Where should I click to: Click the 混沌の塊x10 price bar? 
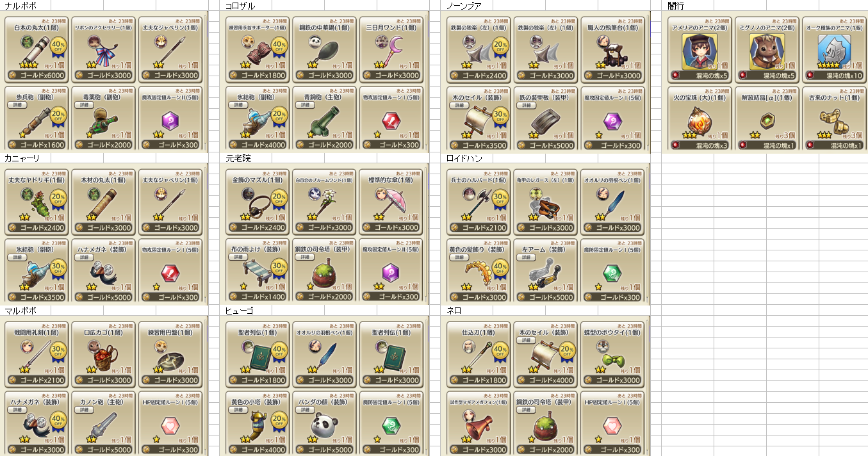835,76
